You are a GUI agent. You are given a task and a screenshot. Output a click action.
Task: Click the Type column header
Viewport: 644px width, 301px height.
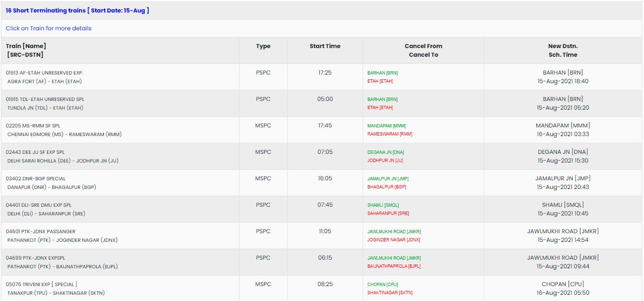point(263,46)
